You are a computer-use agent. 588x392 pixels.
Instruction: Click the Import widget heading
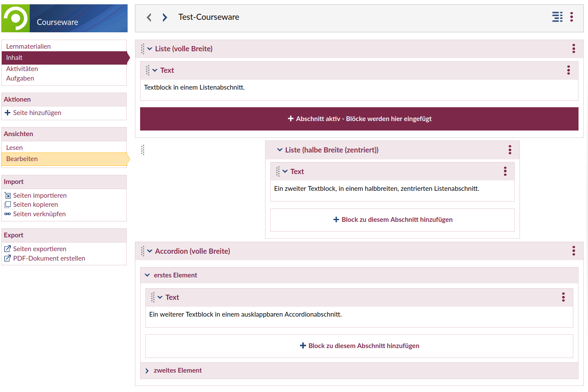(14, 182)
